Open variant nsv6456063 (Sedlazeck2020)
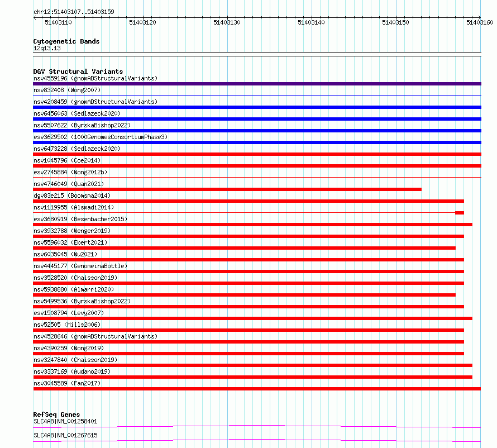 coord(77,113)
